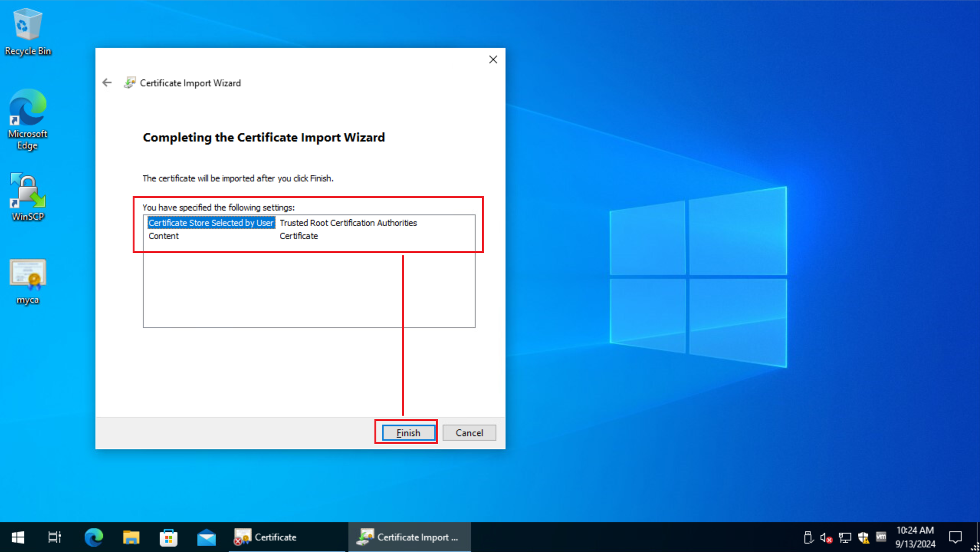980x552 pixels.
Task: Click the 'Certificate' content value
Action: (299, 236)
